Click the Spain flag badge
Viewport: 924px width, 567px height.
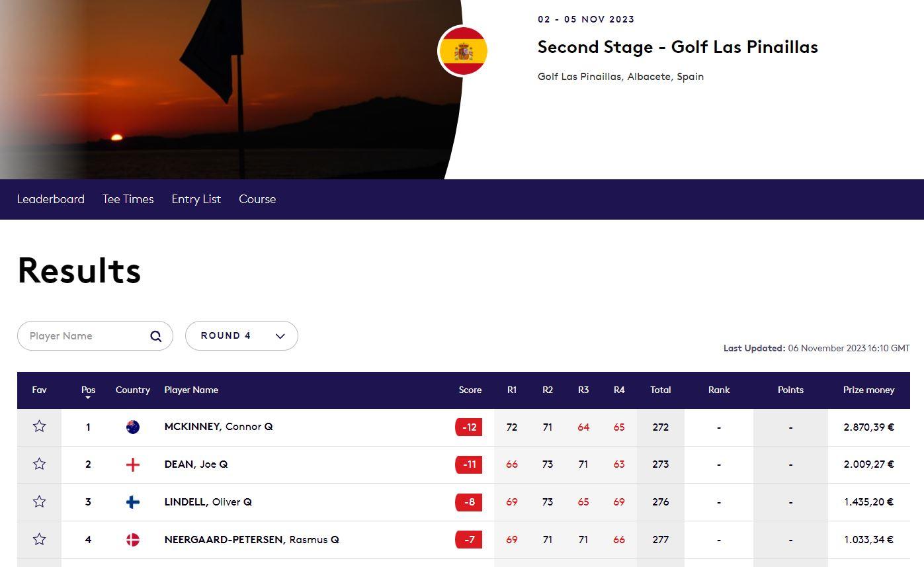point(463,51)
